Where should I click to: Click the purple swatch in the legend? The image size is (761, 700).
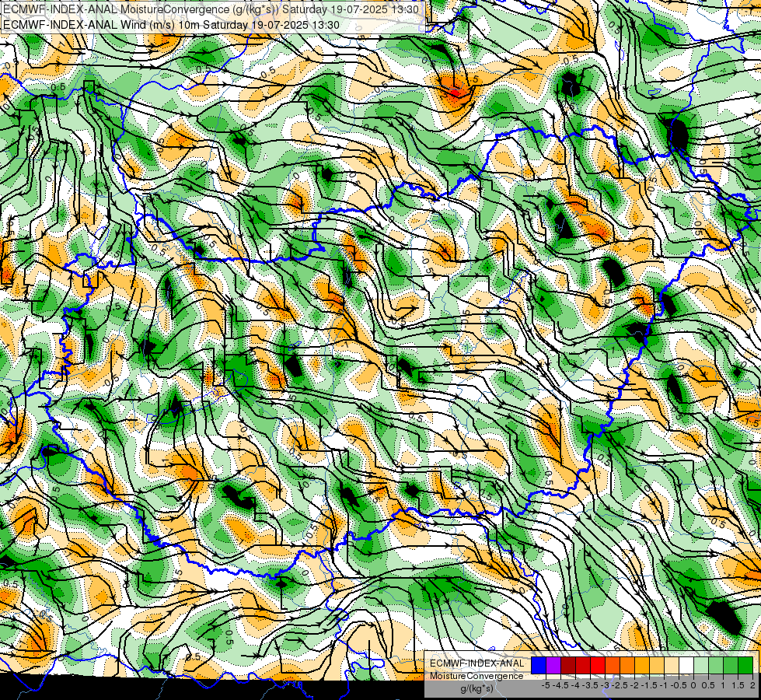click(553, 666)
